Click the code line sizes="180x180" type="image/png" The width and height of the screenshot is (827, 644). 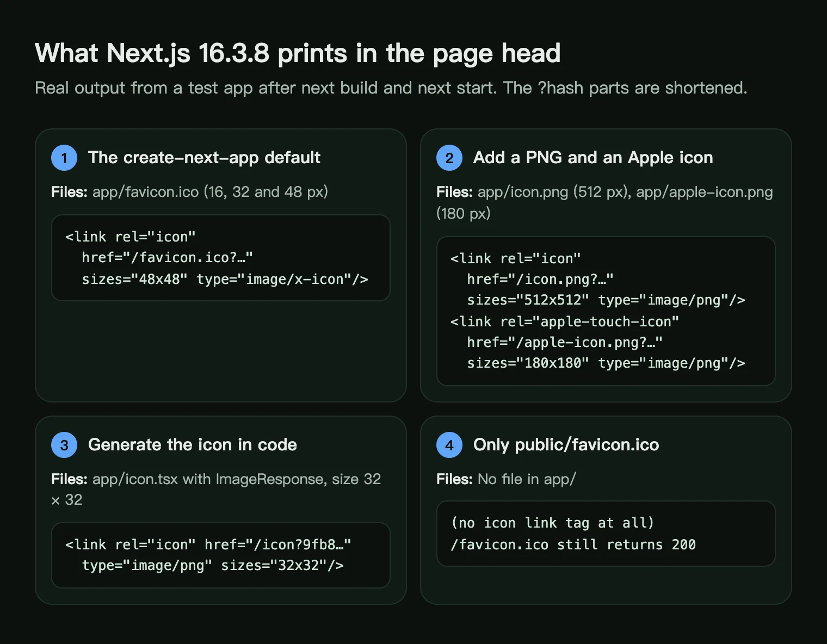click(x=606, y=363)
